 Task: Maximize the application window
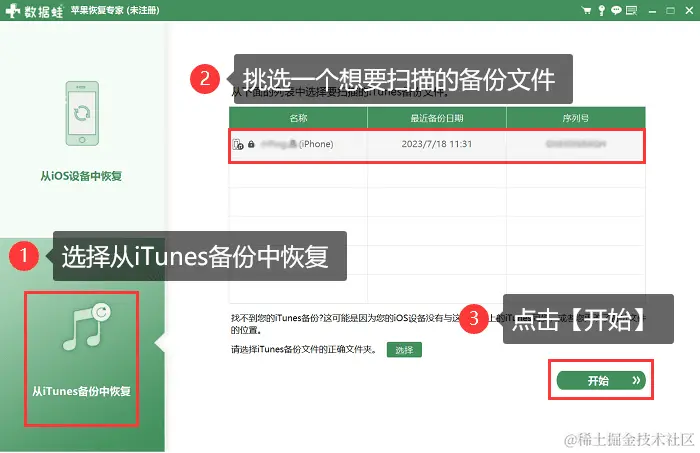click(670, 11)
